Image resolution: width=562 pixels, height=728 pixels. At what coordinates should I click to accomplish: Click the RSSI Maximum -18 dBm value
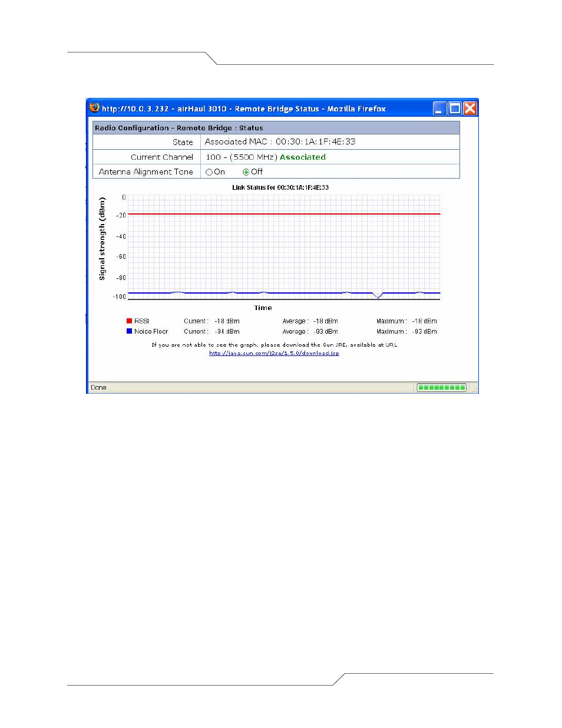pos(424,321)
